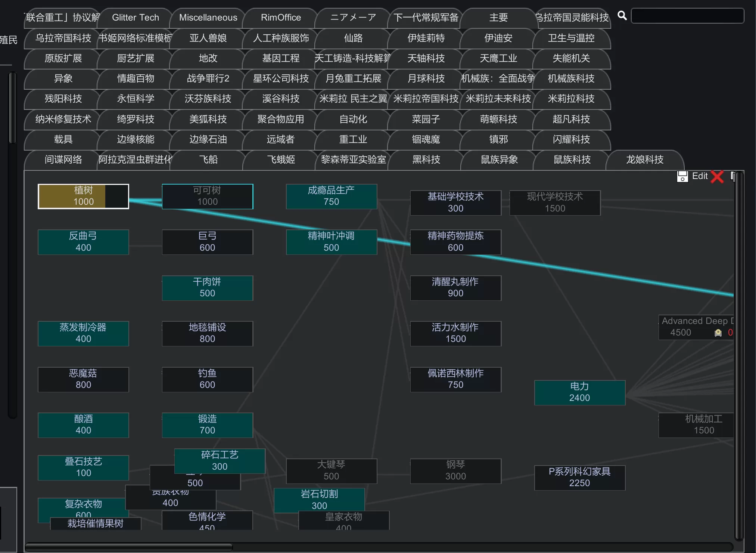Select 精神药物提炼 research node

[455, 242]
